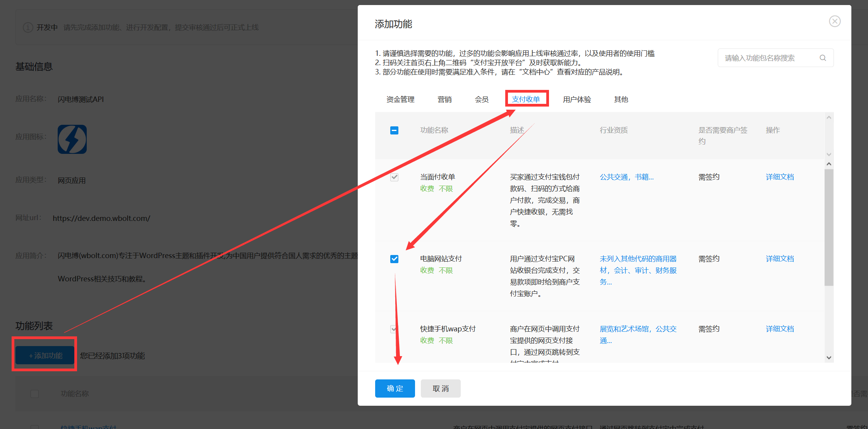This screenshot has width=868, height=429.
Task: Close the 添加功能 dialog with the X icon
Action: pyautogui.click(x=835, y=21)
